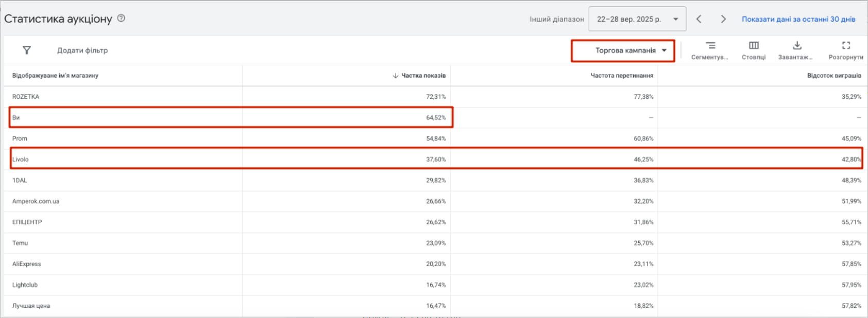
Task: Click the 23,09% impression share value
Action: click(x=436, y=243)
